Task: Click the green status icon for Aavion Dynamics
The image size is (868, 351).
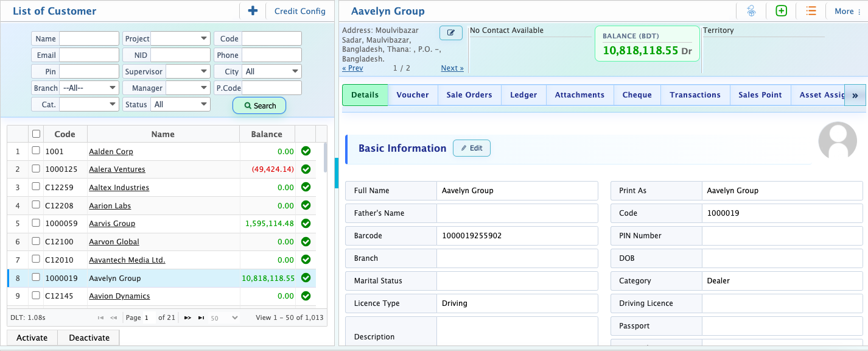Action: pos(306,296)
